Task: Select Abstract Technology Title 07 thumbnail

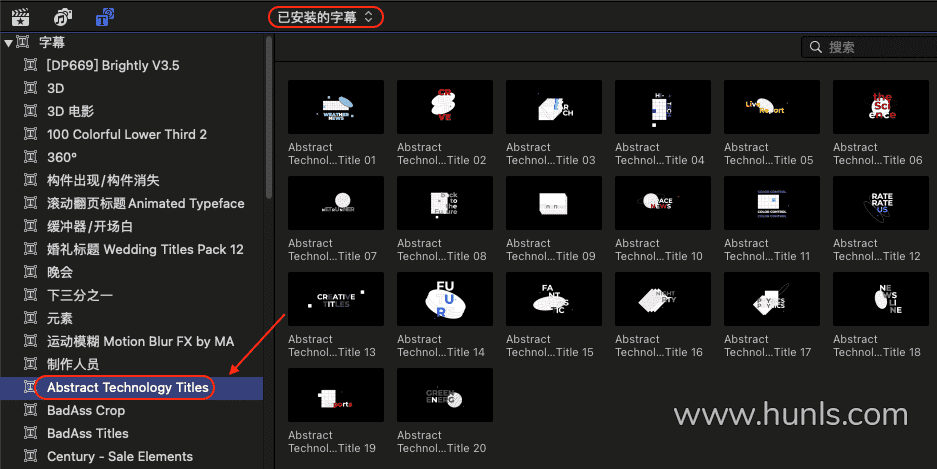Action: coord(336,203)
